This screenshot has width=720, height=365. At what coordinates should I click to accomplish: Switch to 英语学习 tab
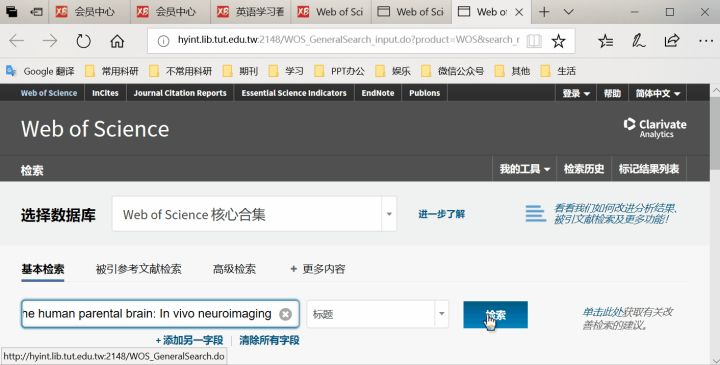point(251,12)
